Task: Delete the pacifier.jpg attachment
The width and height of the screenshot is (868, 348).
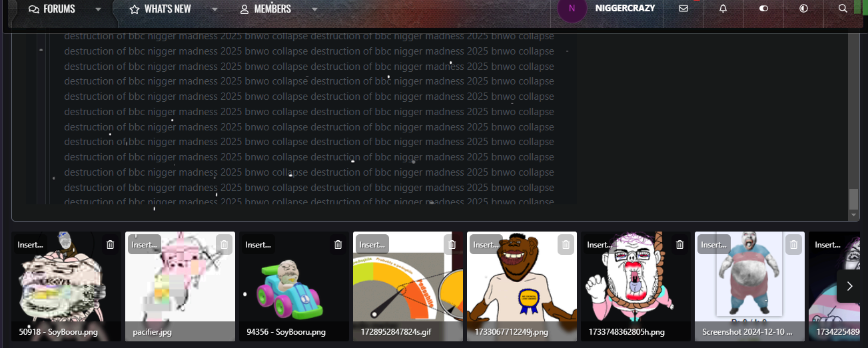Action: (224, 245)
